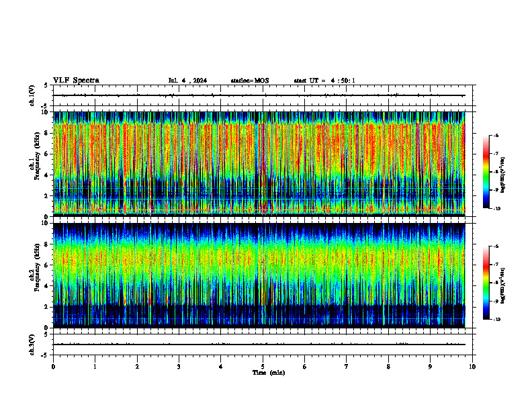
Task: Click the time axis tick label "9"
Action: 430,367
